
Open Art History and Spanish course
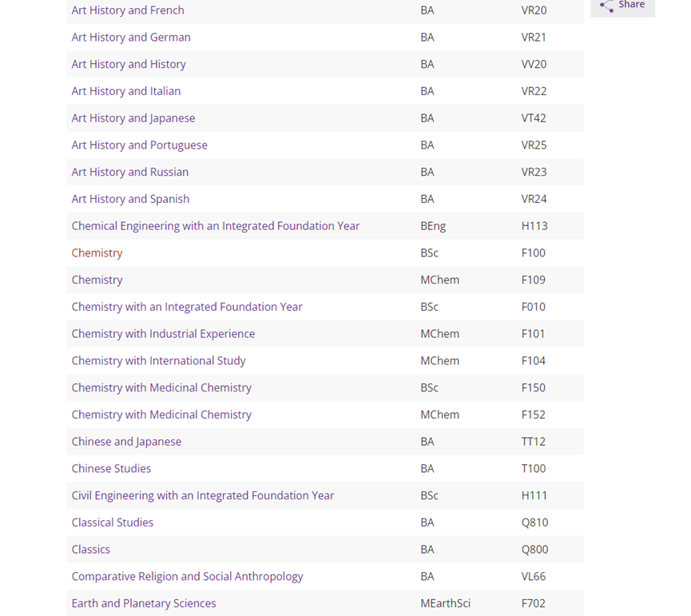pos(130,199)
